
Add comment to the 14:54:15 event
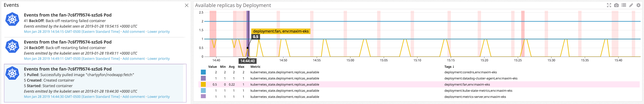(134, 32)
